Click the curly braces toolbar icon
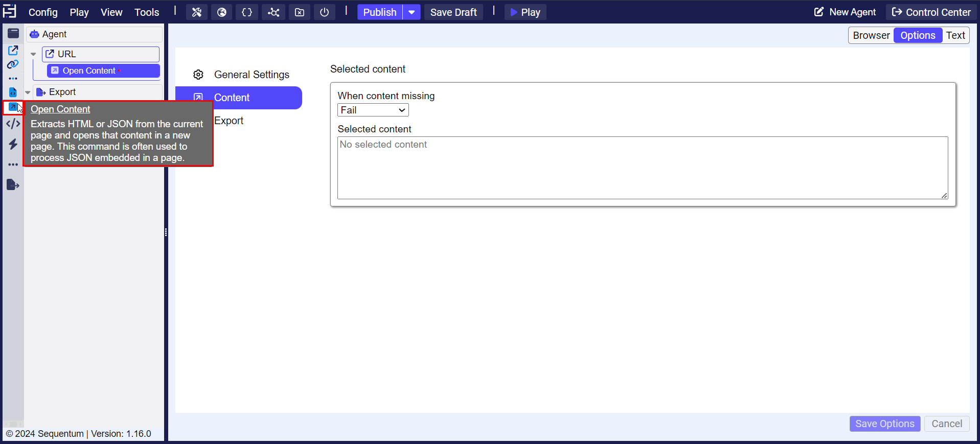 click(247, 12)
